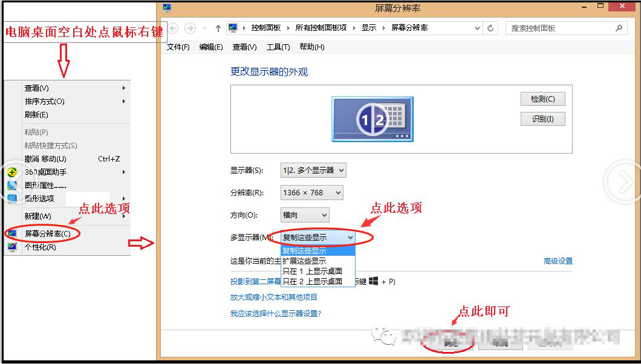Open recent locations dropdown arrow
The height and width of the screenshot is (364, 641).
coord(205,28)
